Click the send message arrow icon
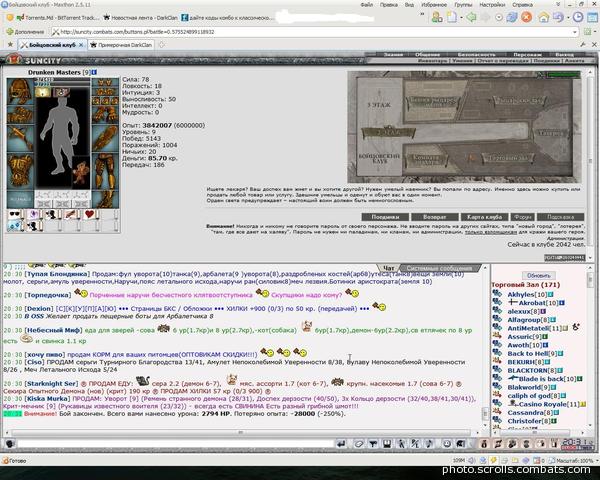This screenshot has height=480, width=600. tap(341, 444)
